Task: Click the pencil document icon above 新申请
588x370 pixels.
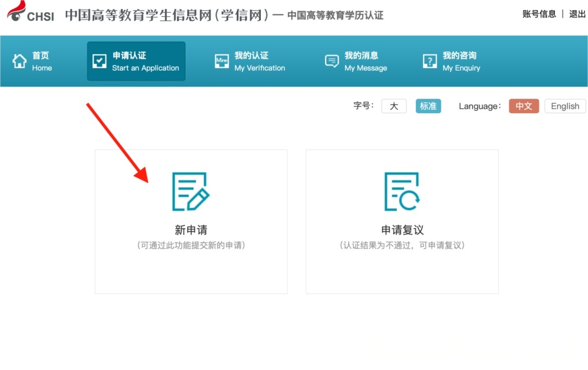Action: pyautogui.click(x=191, y=192)
